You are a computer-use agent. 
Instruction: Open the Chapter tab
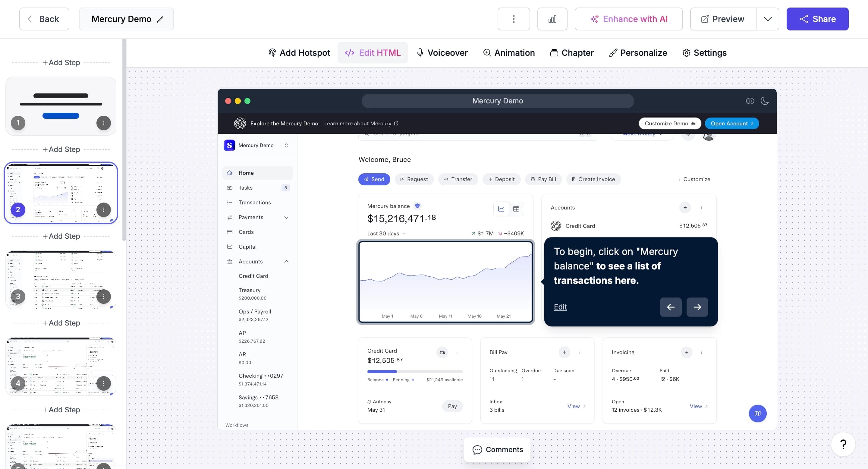tap(572, 53)
